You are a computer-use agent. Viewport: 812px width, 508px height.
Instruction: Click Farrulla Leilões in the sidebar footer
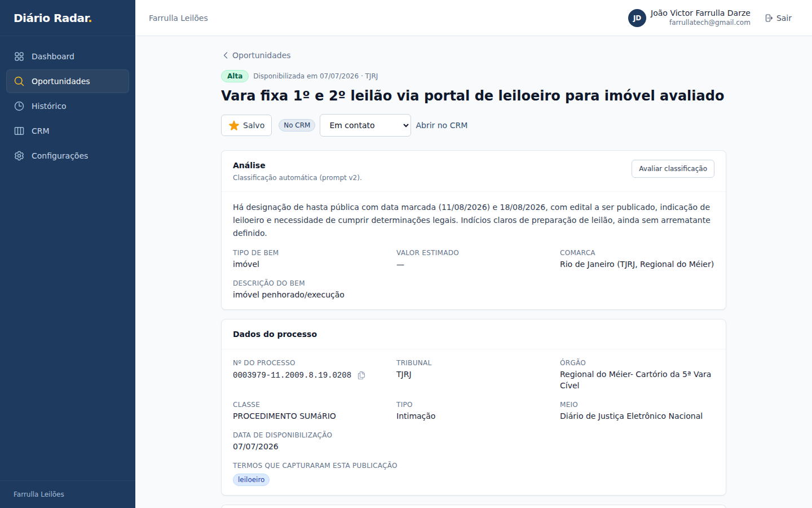point(39,494)
